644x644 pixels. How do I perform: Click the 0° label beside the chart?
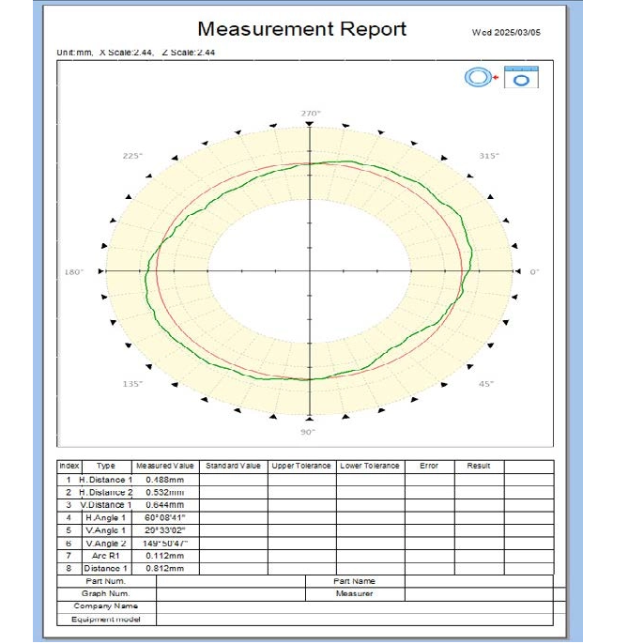tap(534, 271)
